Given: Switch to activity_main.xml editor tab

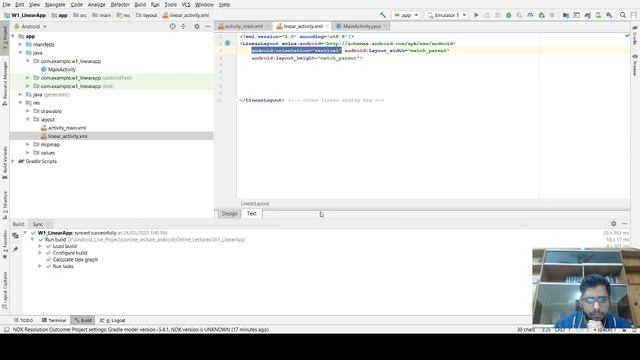Looking at the screenshot, I should tap(244, 26).
